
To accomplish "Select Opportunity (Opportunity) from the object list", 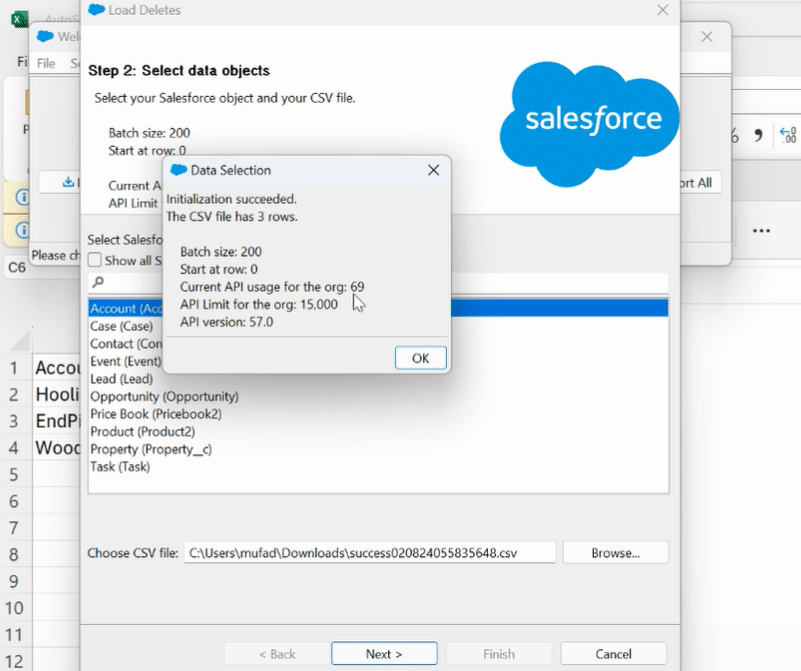I will point(164,396).
